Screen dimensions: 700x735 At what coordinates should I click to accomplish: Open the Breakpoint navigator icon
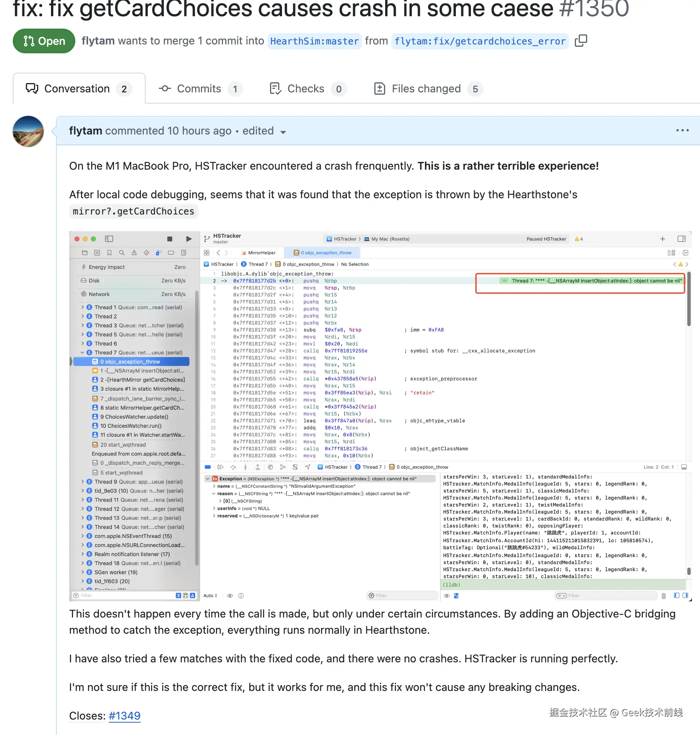click(x=171, y=253)
